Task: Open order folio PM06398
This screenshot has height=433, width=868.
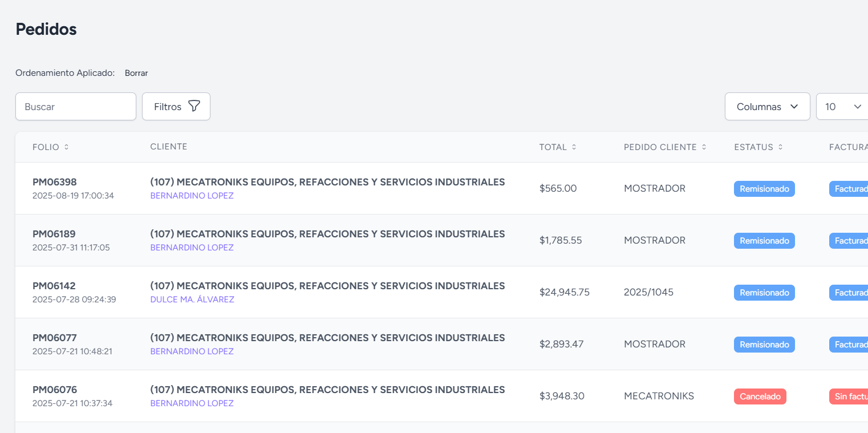Action: pos(55,182)
